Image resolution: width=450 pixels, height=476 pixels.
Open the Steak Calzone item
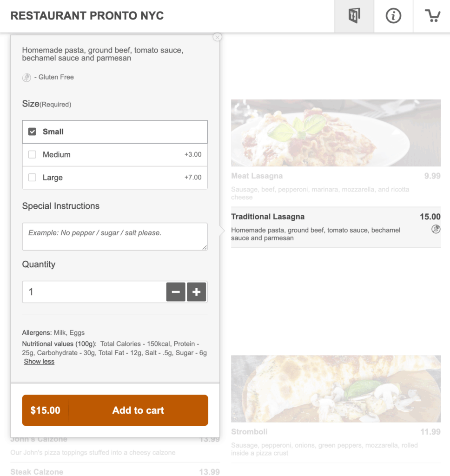pyautogui.click(x=37, y=472)
